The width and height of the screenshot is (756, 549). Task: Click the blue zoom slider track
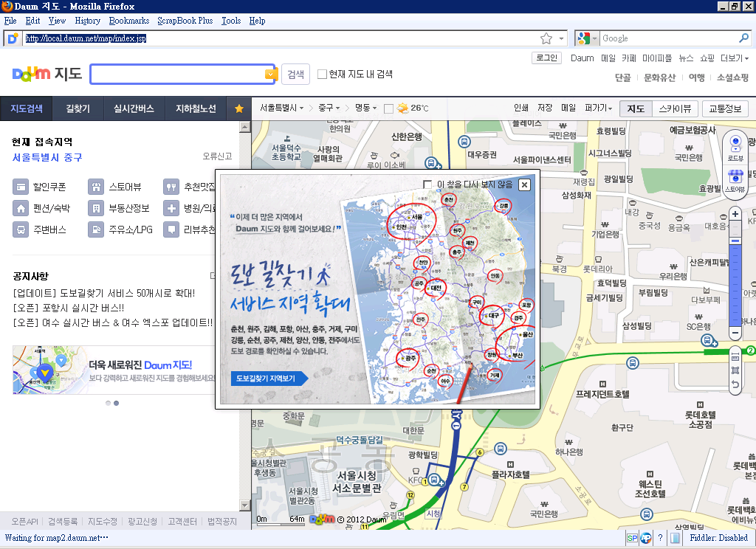[x=735, y=284]
